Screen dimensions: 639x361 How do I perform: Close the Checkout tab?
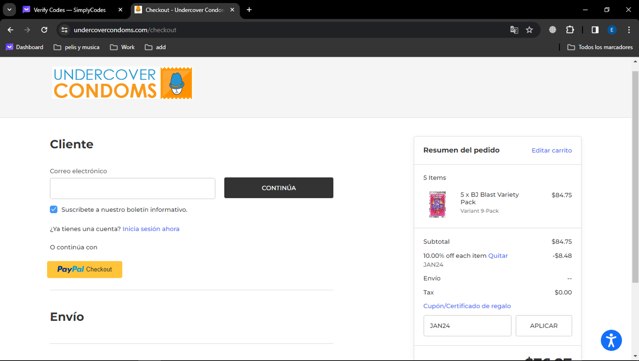point(232,10)
